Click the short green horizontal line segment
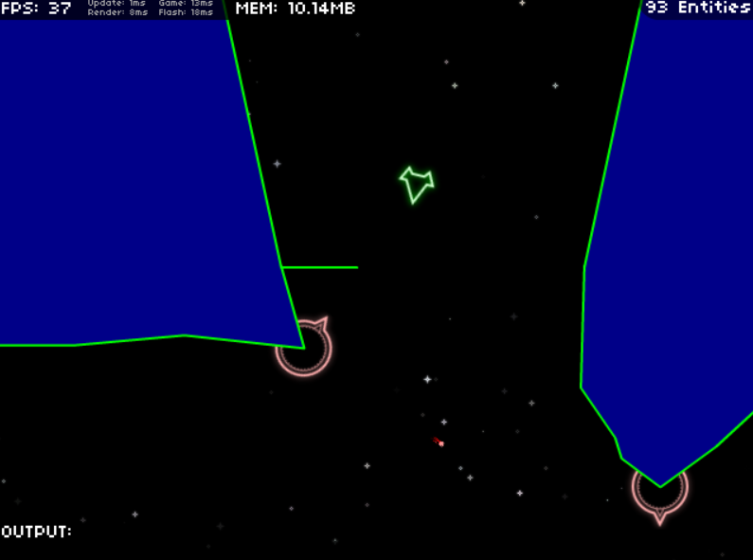This screenshot has width=753, height=560. click(320, 267)
